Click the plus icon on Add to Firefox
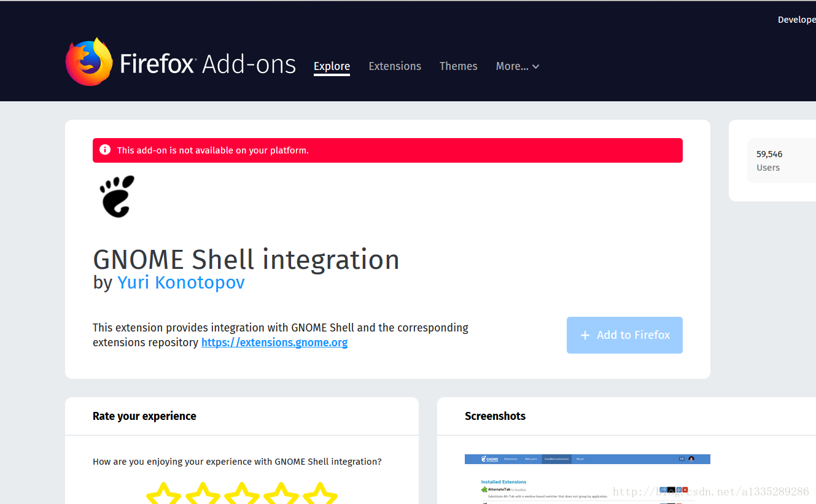 pyautogui.click(x=585, y=335)
